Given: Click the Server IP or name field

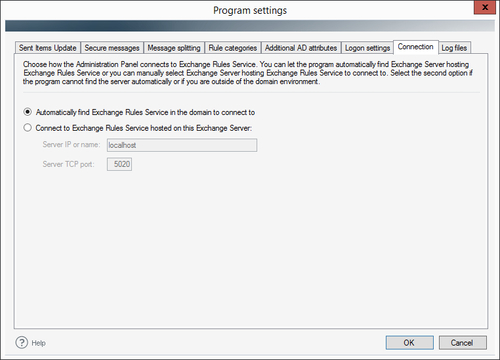Looking at the screenshot, I should 182,145.
